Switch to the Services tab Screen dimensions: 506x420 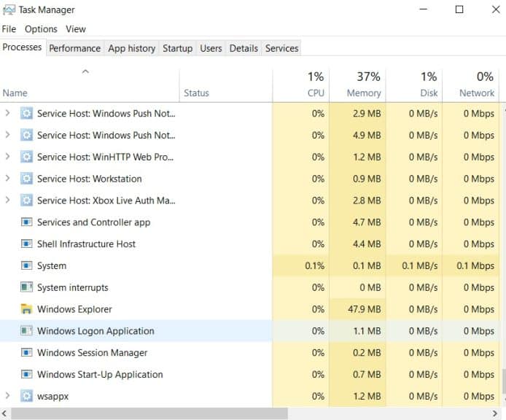click(x=281, y=48)
